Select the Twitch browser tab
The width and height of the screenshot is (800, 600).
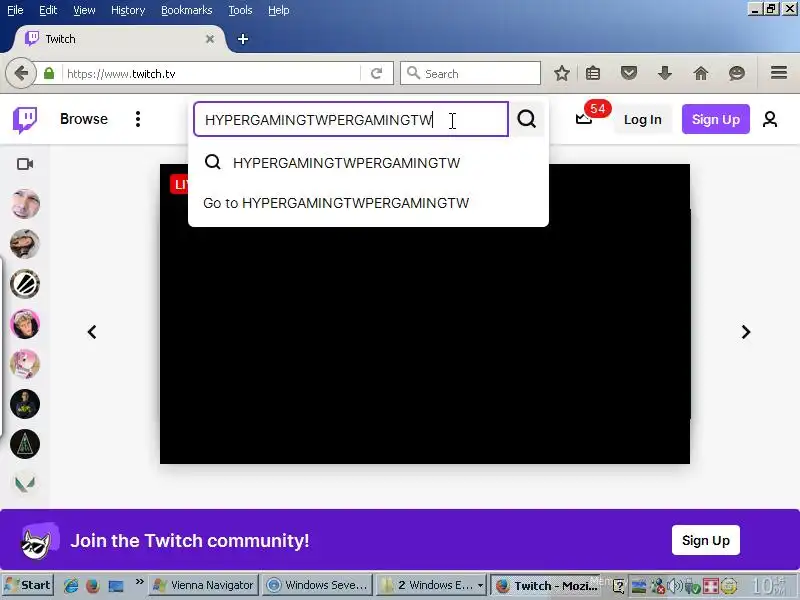click(x=120, y=39)
